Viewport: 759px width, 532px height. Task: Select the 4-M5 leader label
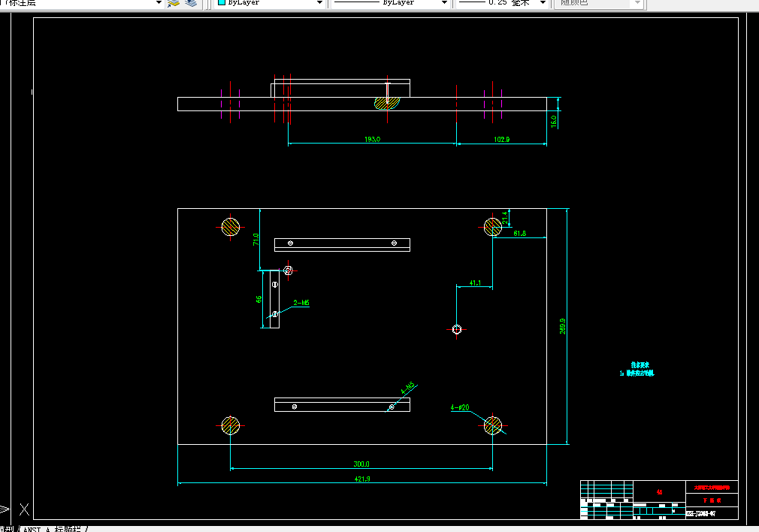[408, 388]
